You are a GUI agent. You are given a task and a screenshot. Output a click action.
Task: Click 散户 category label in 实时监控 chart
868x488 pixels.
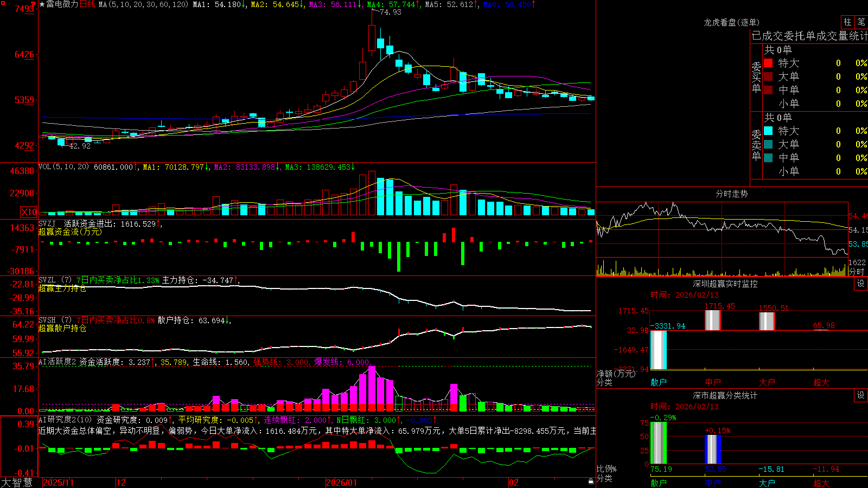point(659,382)
